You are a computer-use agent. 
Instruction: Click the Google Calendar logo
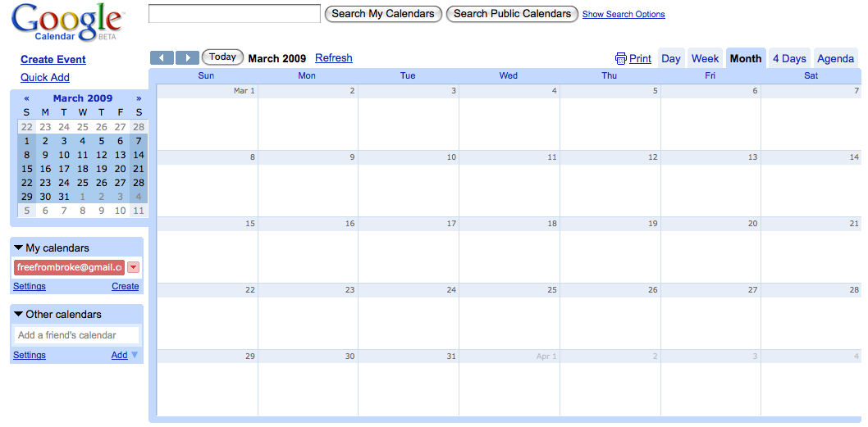pos(67,22)
